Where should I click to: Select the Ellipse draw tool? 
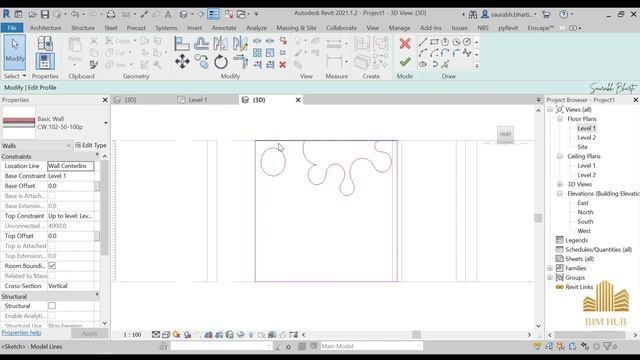pos(423,64)
